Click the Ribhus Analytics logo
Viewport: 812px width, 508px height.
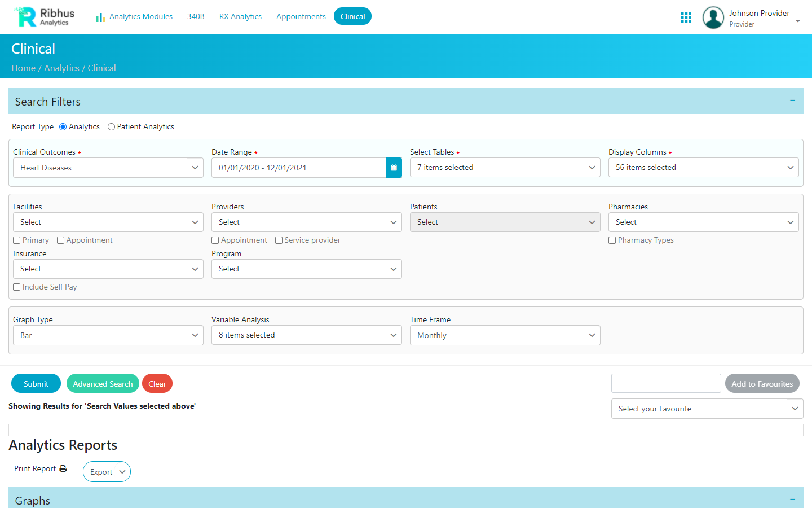[45, 17]
